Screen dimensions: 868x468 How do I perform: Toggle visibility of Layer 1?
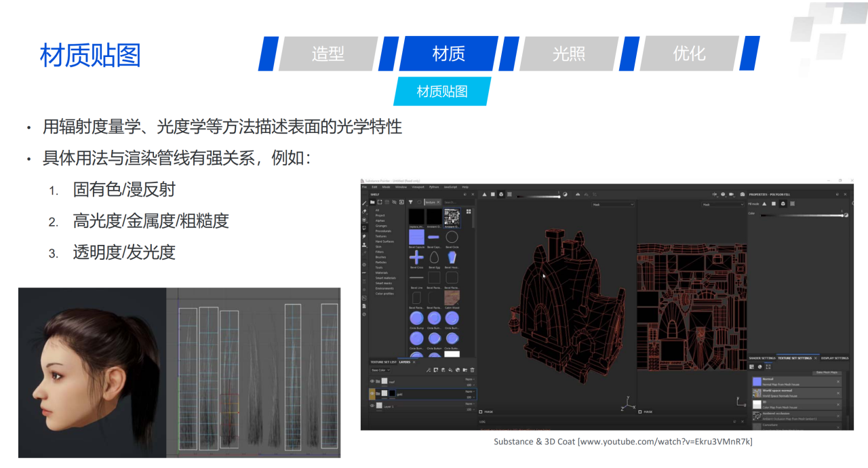point(372,406)
